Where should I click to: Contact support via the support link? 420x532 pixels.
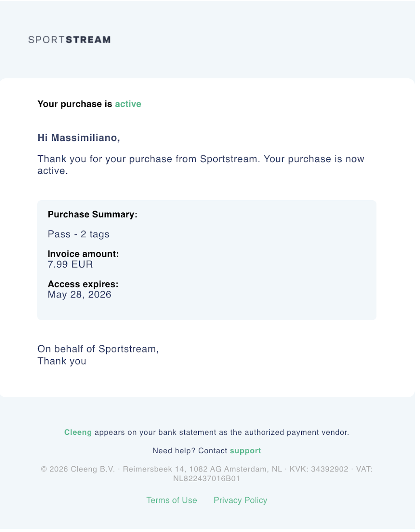[246, 451]
